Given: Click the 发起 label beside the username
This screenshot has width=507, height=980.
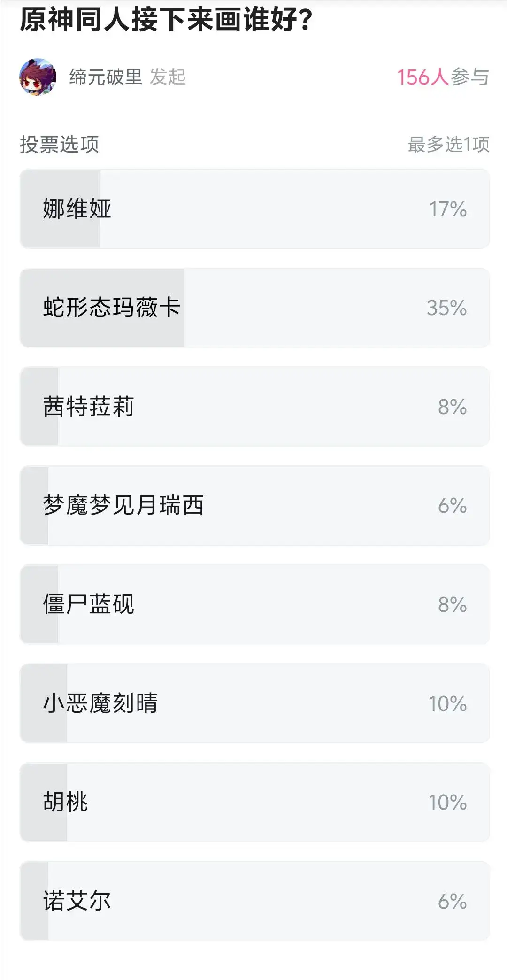Looking at the screenshot, I should (x=168, y=77).
